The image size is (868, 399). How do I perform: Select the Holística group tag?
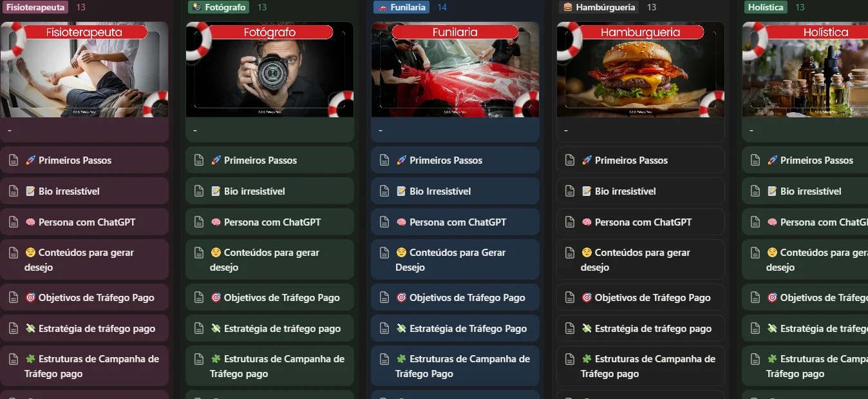[766, 7]
